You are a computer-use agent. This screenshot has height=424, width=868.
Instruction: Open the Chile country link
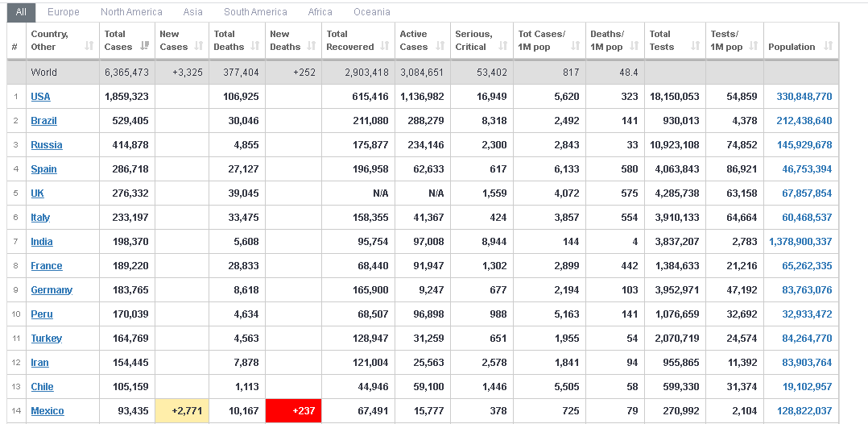coord(42,387)
